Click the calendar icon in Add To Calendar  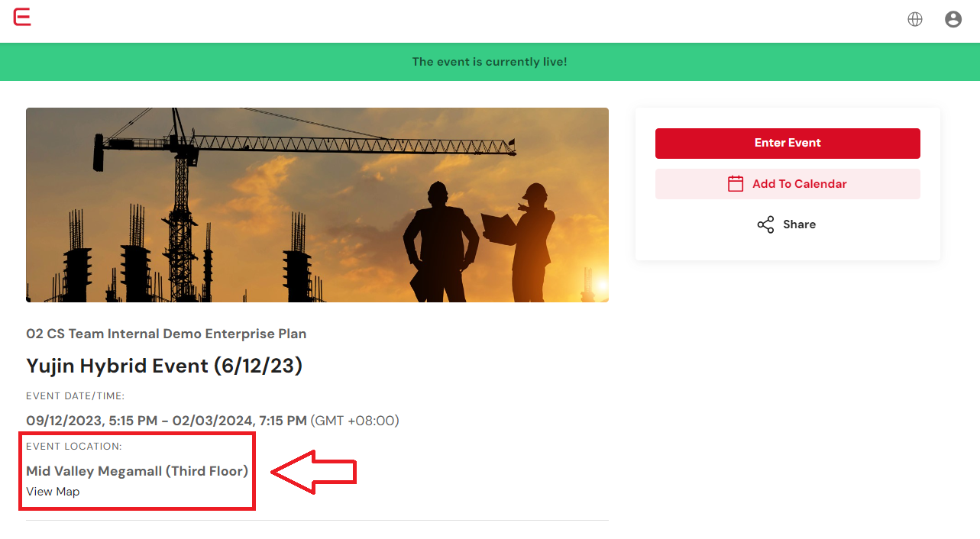click(x=736, y=183)
